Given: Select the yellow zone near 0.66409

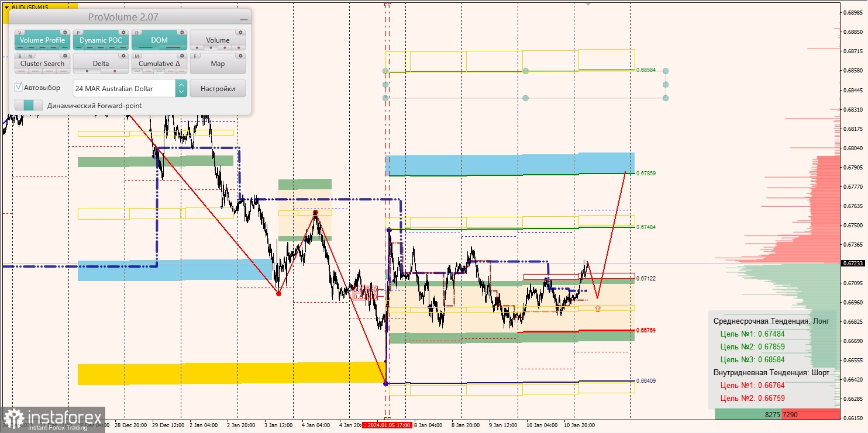Looking at the screenshot, I should (231, 373).
